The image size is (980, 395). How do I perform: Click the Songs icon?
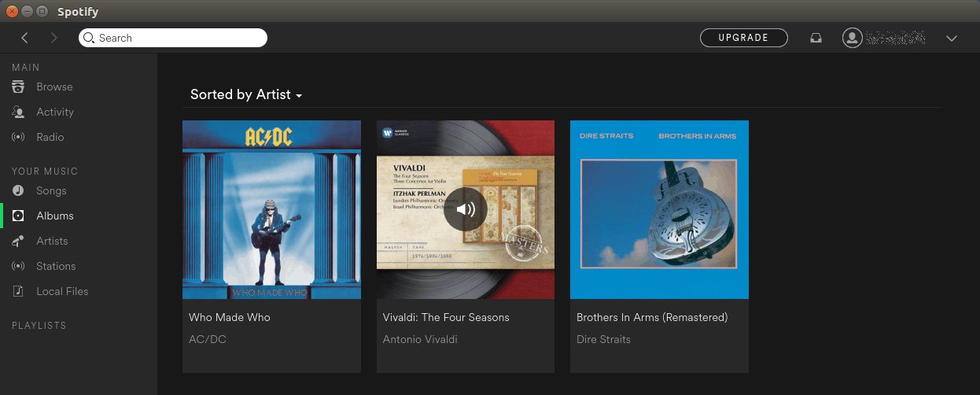(18, 190)
